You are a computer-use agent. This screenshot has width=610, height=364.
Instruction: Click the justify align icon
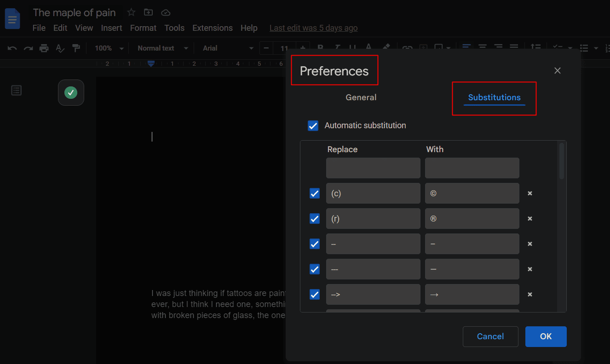[x=514, y=48]
